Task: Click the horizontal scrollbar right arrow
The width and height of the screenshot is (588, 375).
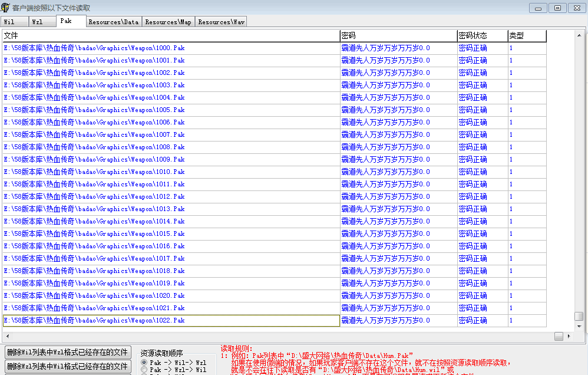Action: pos(569,336)
